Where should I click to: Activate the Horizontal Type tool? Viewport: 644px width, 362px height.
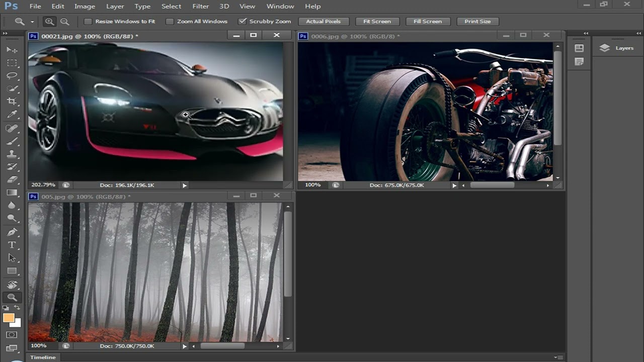12,245
